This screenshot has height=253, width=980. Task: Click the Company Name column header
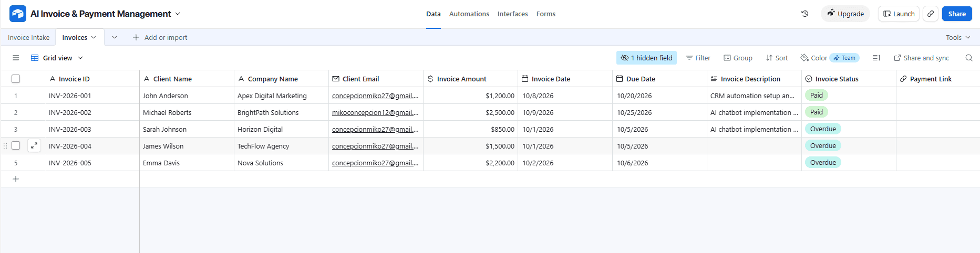[281, 79]
